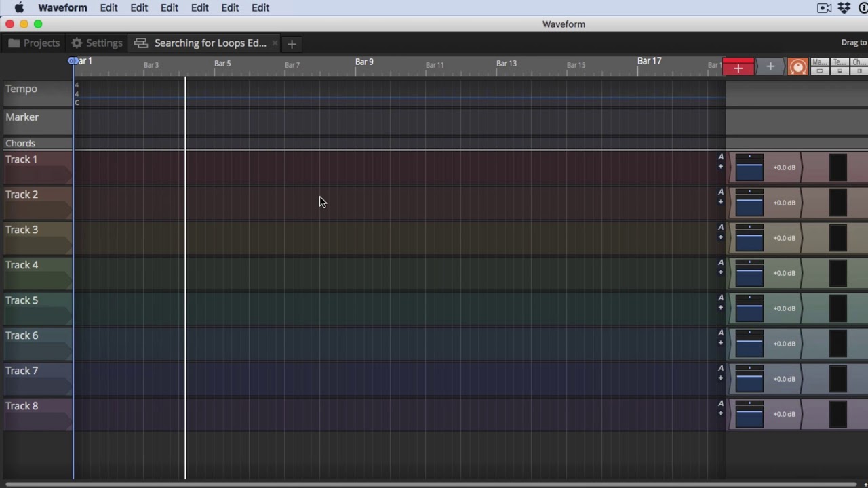Screen dimensions: 868x488
Task: Open Track 3 volume and pan plugin
Action: tap(749, 238)
